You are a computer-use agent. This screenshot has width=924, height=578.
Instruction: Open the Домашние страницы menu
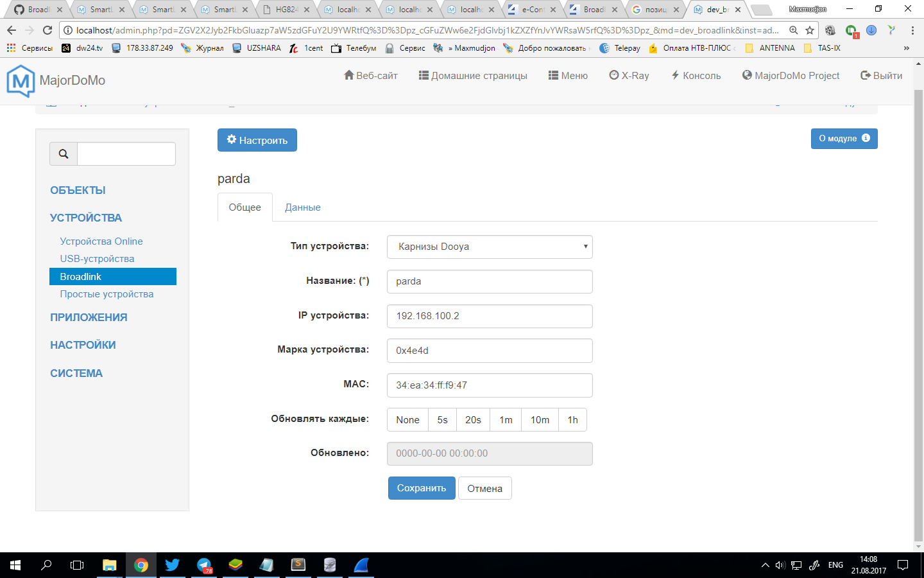tap(473, 76)
